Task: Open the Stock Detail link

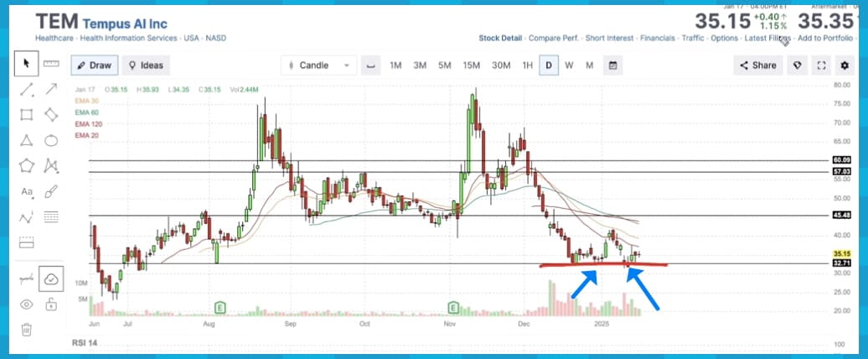Action: (x=500, y=39)
